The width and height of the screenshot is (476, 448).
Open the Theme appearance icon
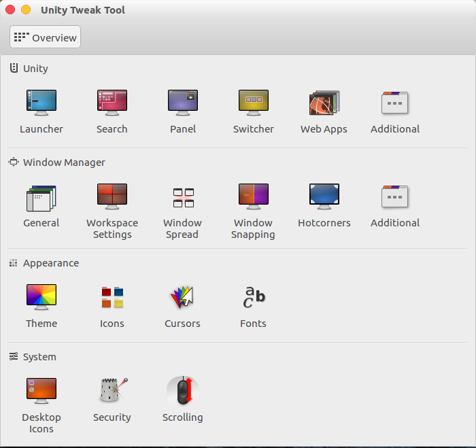pyautogui.click(x=41, y=297)
